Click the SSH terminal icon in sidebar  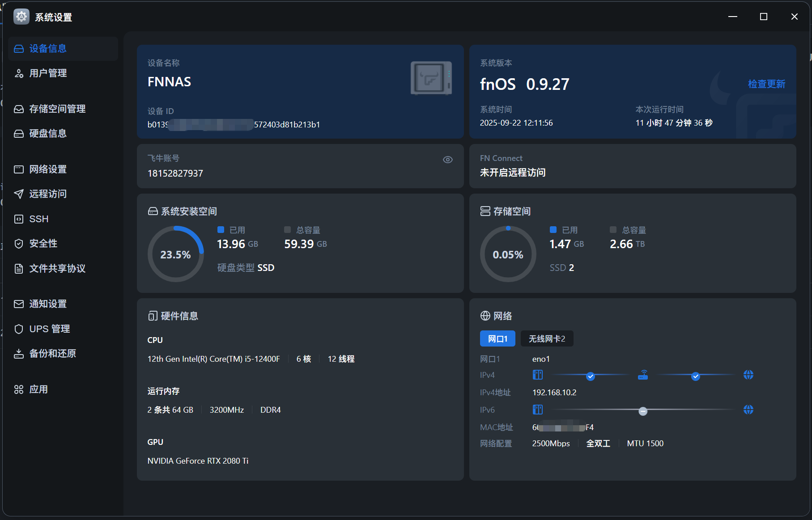point(19,219)
